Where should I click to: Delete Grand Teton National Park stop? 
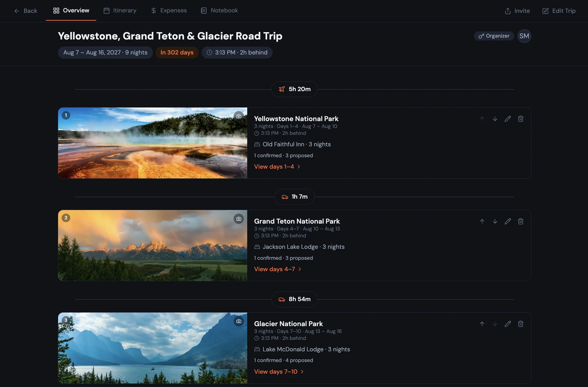(x=521, y=221)
